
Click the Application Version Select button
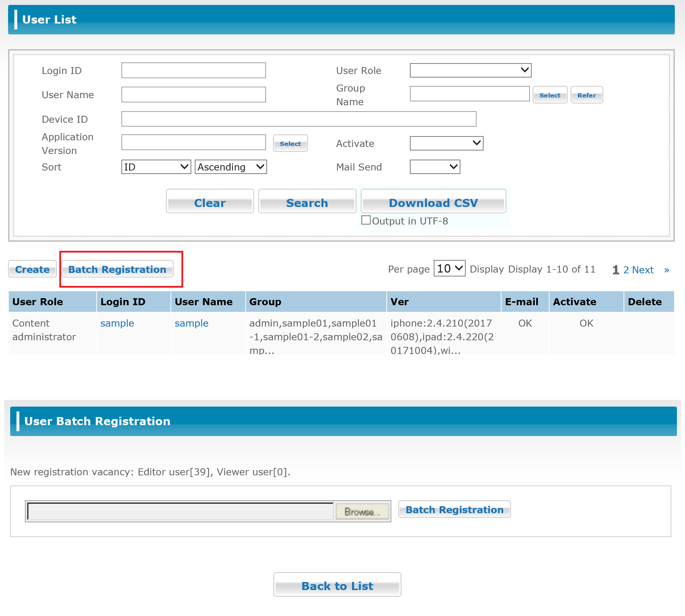coord(290,143)
